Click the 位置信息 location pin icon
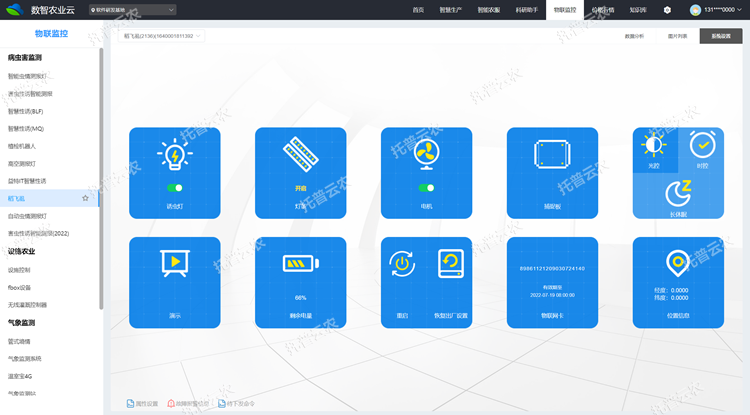Viewport: 750px width, 415px height. click(x=678, y=264)
